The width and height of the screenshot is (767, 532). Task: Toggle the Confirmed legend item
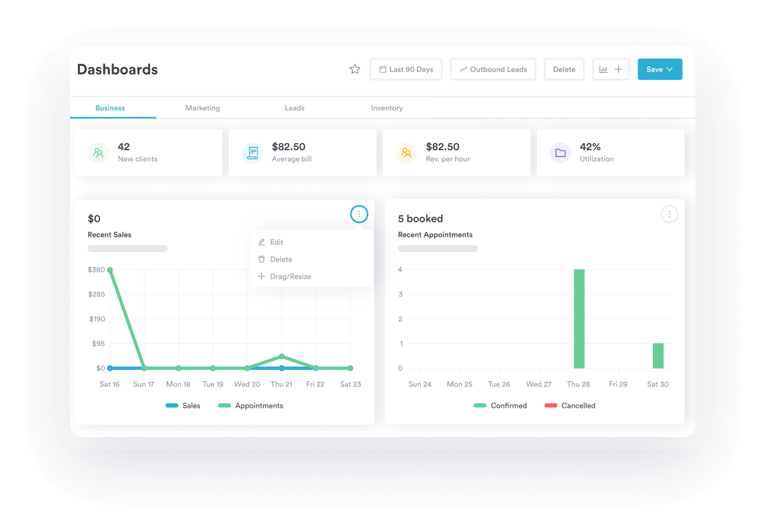click(500, 405)
